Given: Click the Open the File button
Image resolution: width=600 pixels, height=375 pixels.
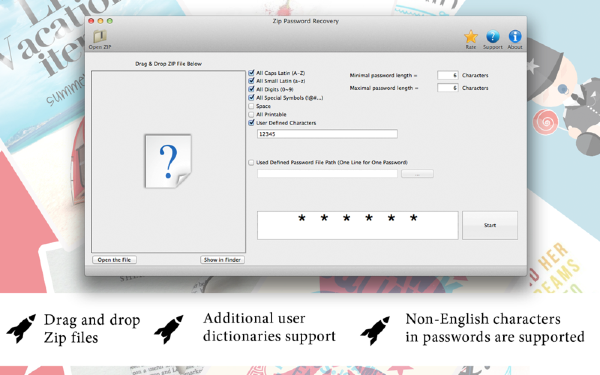Looking at the screenshot, I should [114, 260].
